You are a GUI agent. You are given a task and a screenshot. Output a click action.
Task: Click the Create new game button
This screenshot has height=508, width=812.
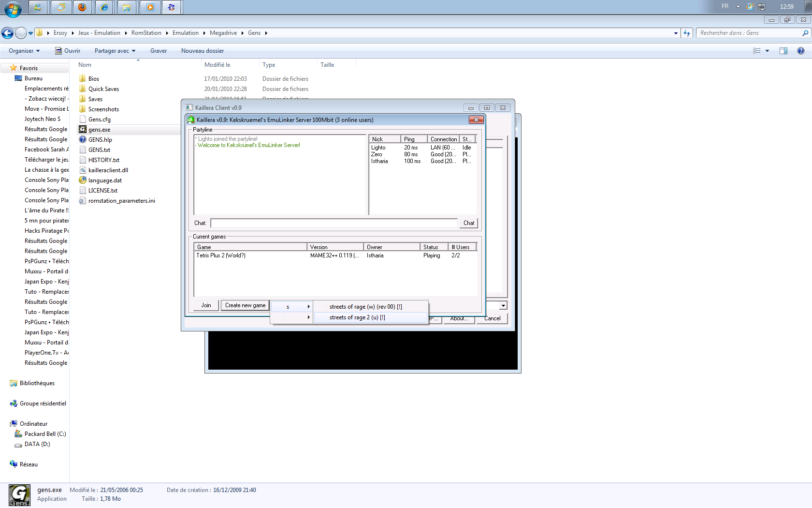pyautogui.click(x=245, y=305)
